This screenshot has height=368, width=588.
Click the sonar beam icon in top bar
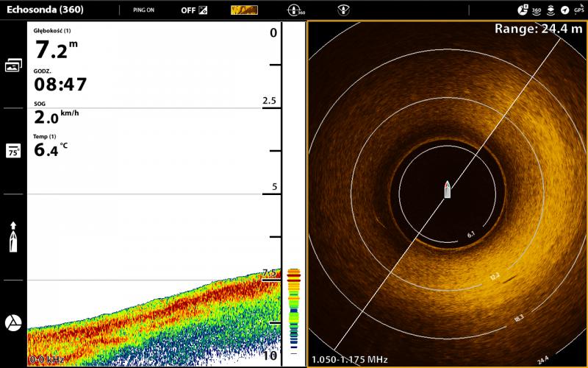pos(343,10)
